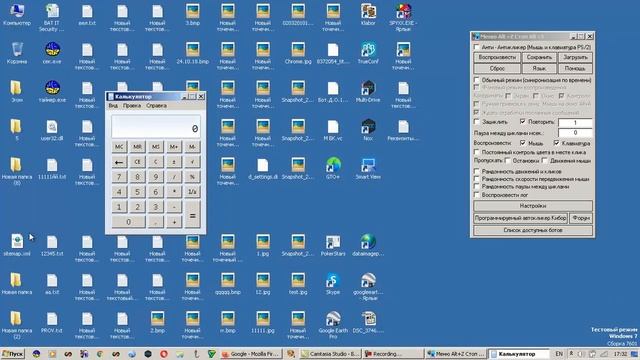Switch to Google - Mozilla Firefox taskbar item

pyautogui.click(x=251, y=354)
